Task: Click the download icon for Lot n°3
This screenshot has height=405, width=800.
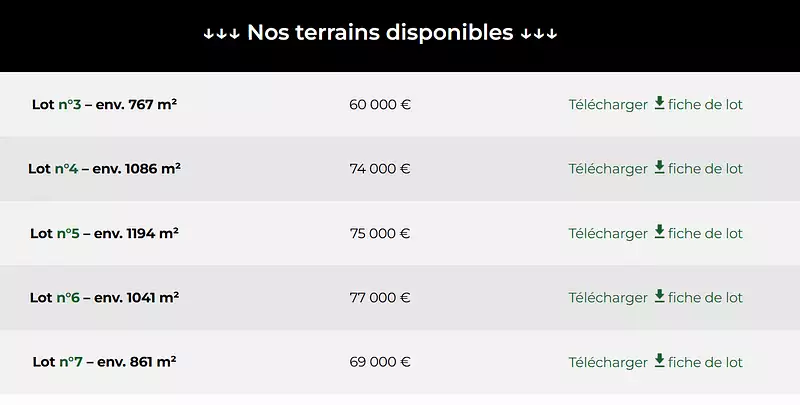Action: 659,103
